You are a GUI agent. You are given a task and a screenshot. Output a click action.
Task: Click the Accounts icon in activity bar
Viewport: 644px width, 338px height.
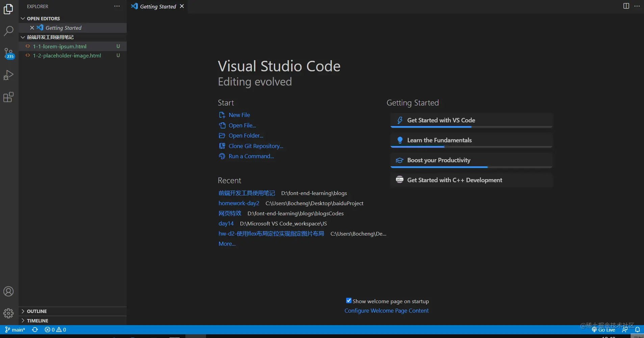pos(8,291)
